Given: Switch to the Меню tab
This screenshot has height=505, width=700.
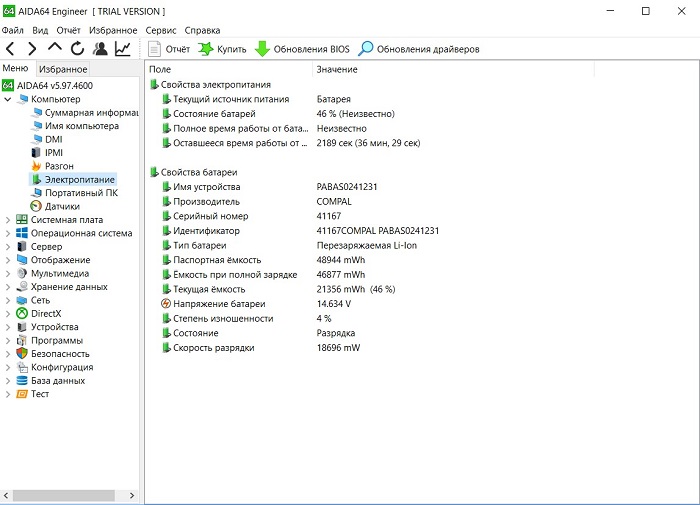Looking at the screenshot, I should pyautogui.click(x=15, y=68).
